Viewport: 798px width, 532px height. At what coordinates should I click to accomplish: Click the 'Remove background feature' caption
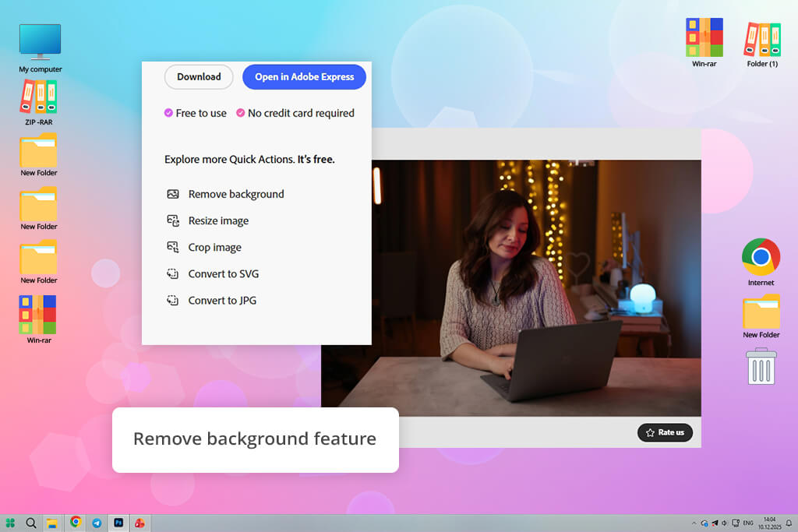point(255,439)
